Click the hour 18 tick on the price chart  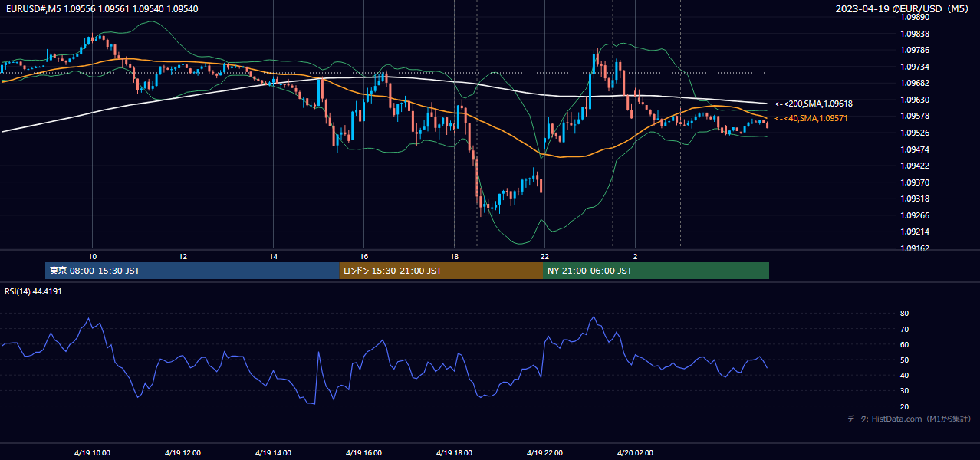454,256
